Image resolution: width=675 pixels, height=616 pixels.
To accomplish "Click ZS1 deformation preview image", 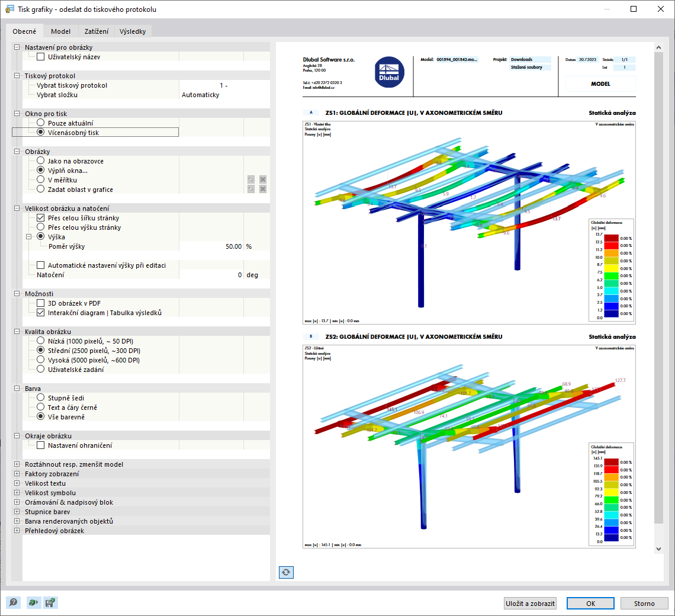I will (469, 222).
